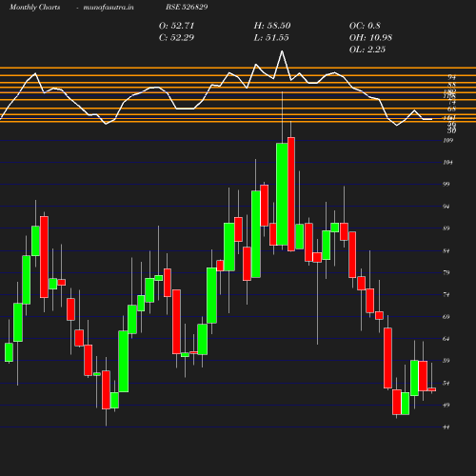
Task: Select the low value "L: 51.55"
Action: 271,37
